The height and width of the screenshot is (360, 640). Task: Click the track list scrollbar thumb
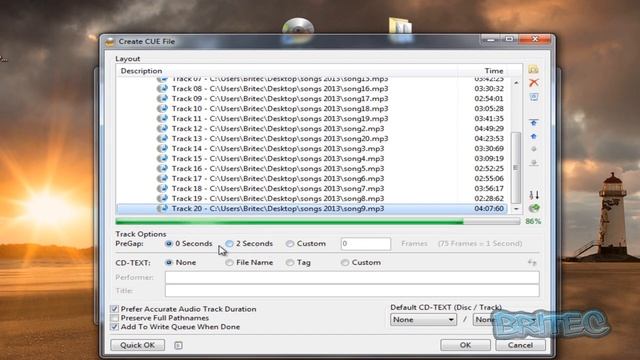[x=516, y=167]
